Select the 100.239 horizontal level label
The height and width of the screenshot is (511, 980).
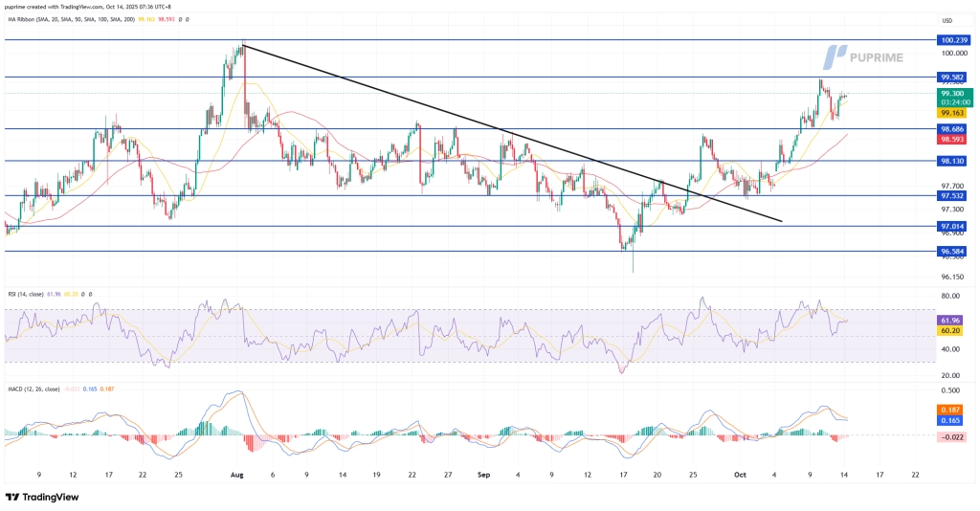click(x=951, y=40)
